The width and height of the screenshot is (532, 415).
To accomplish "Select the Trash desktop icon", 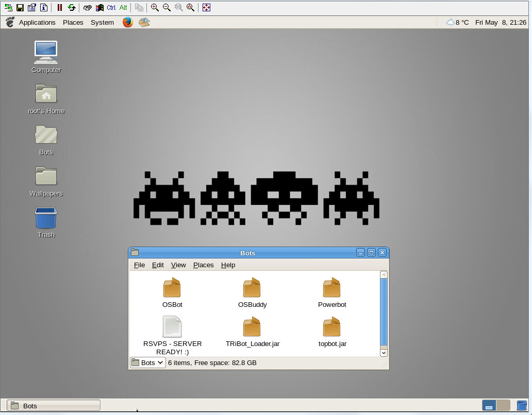I will (46, 222).
